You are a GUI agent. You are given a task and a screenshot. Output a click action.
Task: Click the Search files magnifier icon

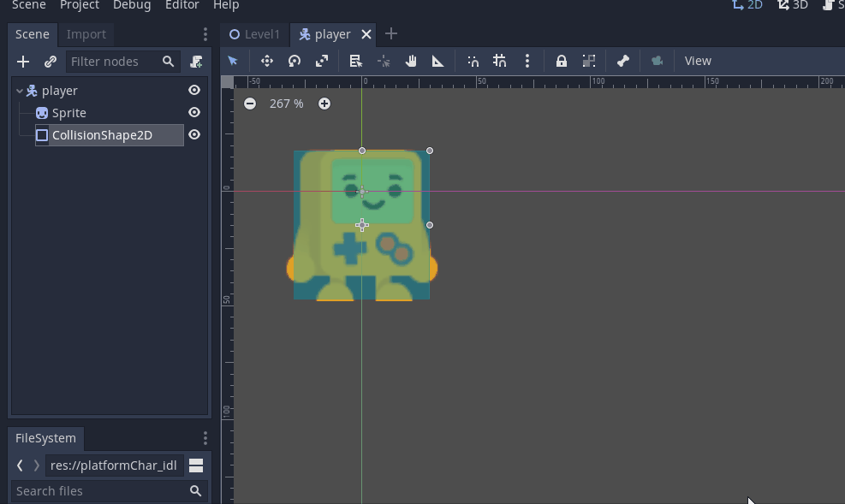click(195, 491)
